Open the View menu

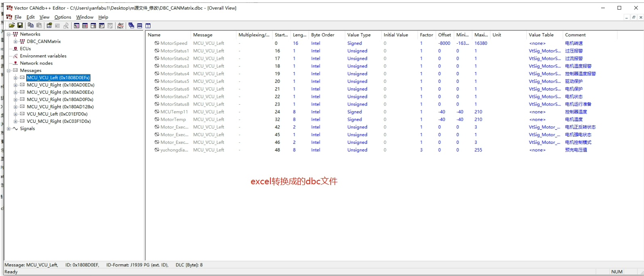44,17
